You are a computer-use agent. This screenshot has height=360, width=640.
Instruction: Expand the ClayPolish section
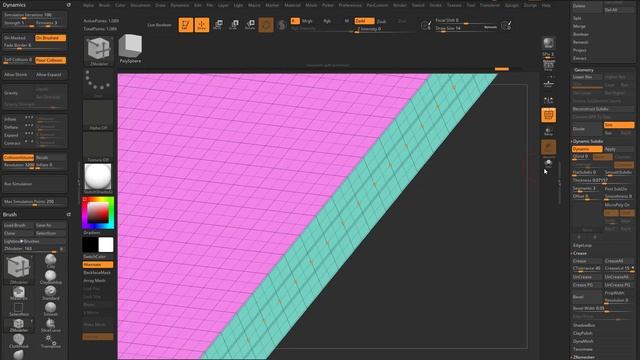[x=582, y=333]
